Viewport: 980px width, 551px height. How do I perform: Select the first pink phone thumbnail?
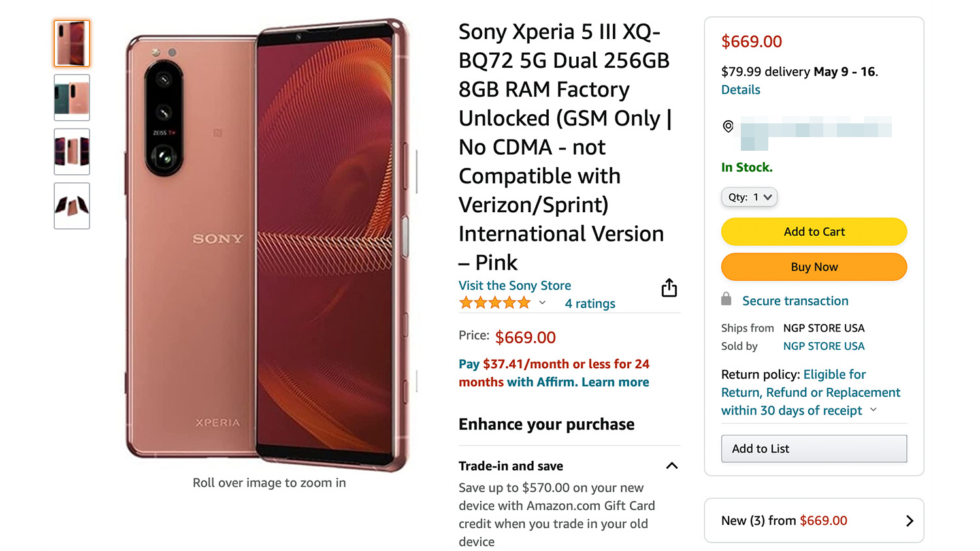click(x=72, y=44)
